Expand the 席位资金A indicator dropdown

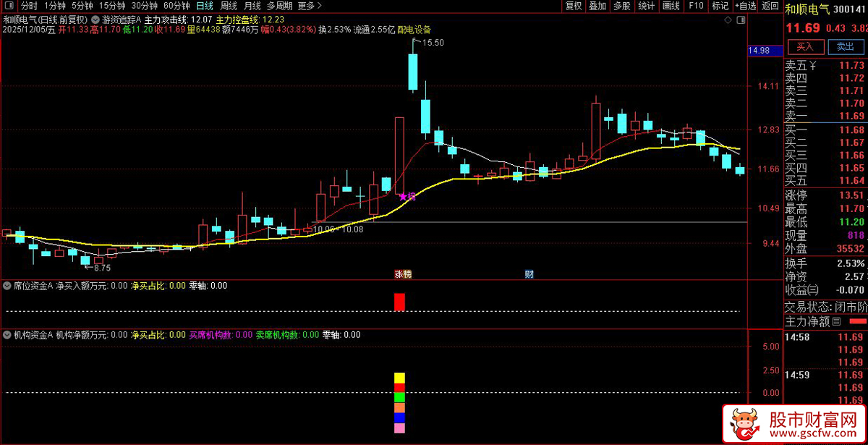pos(7,286)
